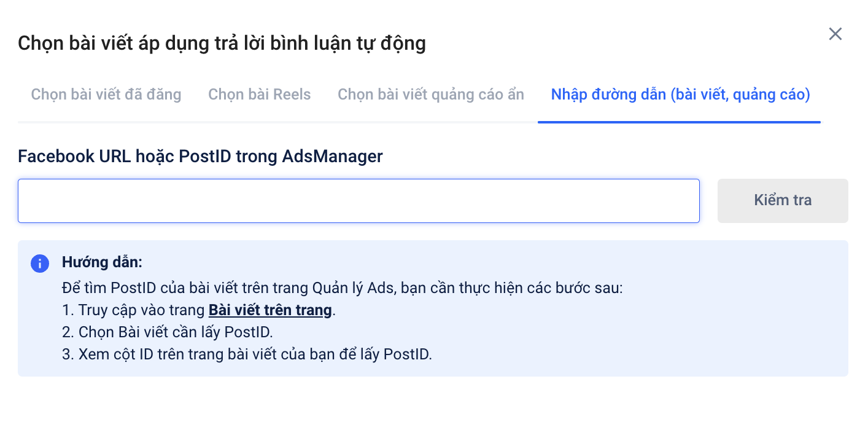Click the Facebook URL hoặc PostID trong AdsManager label
The width and height of the screenshot is (868, 446).
[200, 157]
